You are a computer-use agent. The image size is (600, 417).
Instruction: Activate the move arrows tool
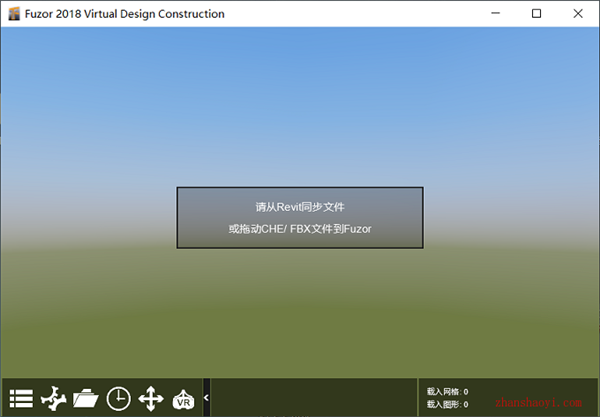tap(151, 399)
